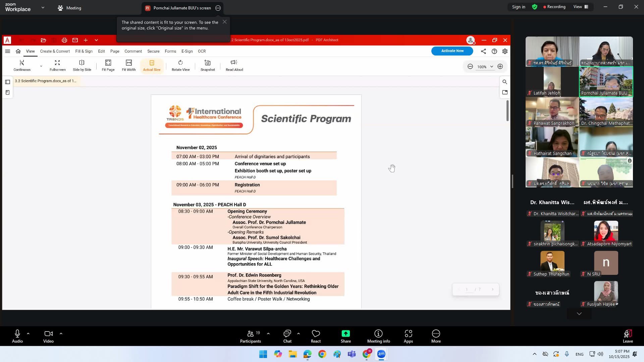The image size is (644, 362).
Task: Expand the audio options arrow
Action: point(28,334)
